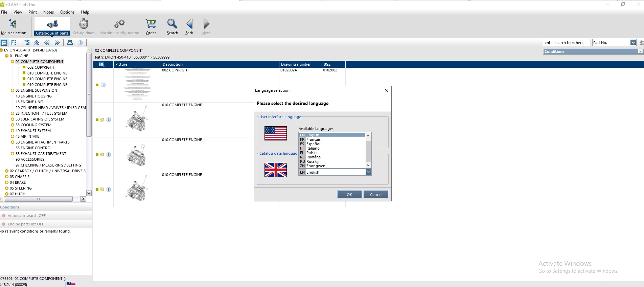Open the Help menu
Viewport: 644px width, 287px height.
(85, 12)
